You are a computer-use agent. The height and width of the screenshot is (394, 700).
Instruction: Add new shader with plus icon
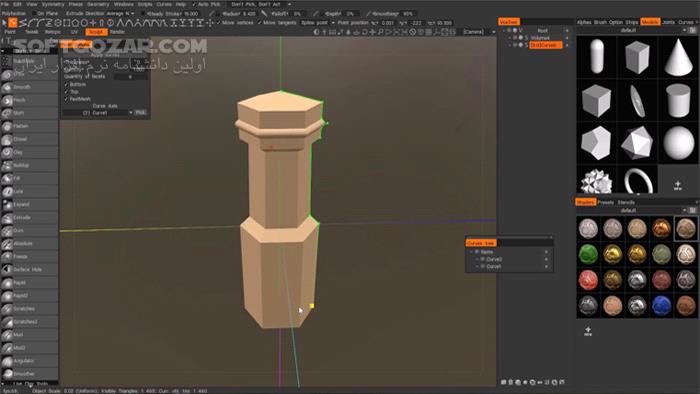[588, 331]
